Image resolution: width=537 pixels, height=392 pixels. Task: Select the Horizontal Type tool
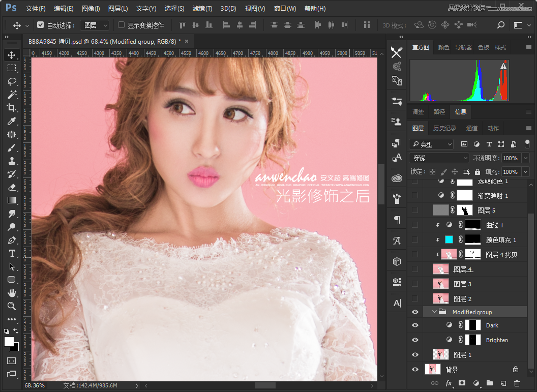tap(12, 253)
